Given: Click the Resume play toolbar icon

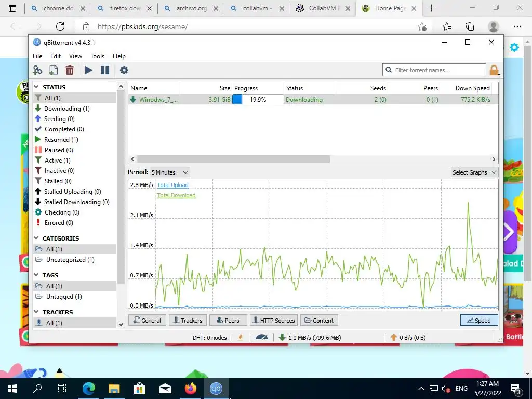Looking at the screenshot, I should click(x=88, y=70).
